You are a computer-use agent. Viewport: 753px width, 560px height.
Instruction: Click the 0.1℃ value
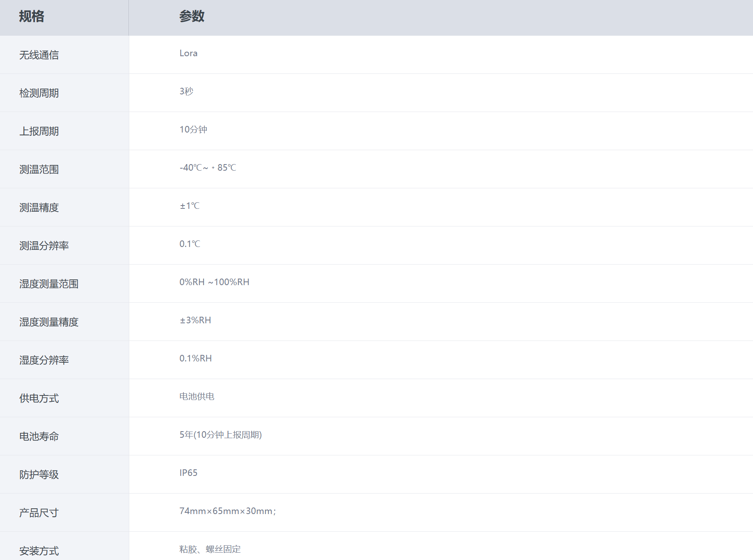tap(190, 244)
